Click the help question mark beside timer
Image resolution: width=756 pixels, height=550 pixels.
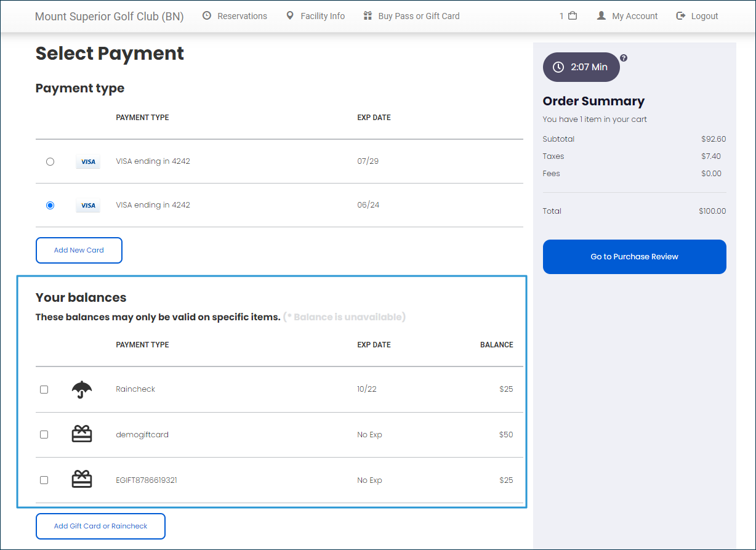624,58
